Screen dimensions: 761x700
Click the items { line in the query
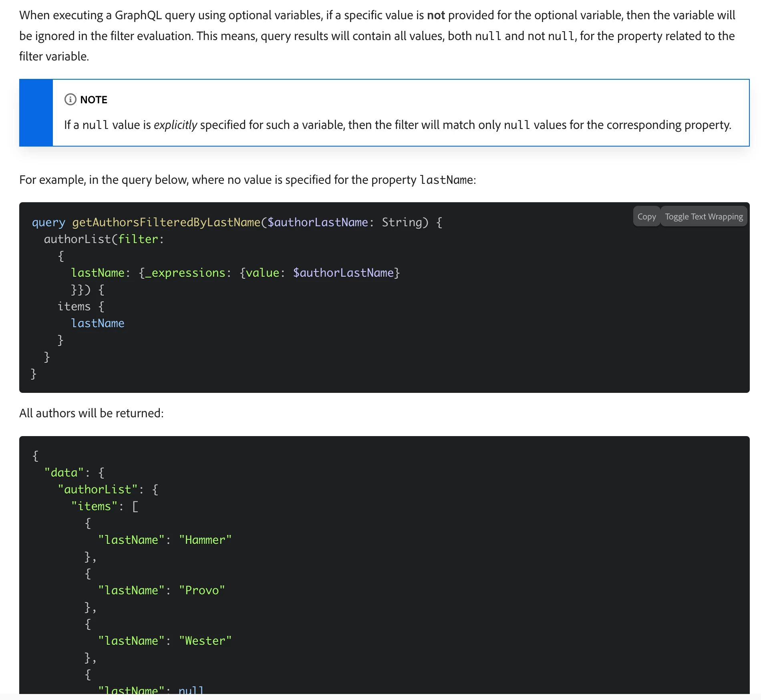[x=81, y=306]
